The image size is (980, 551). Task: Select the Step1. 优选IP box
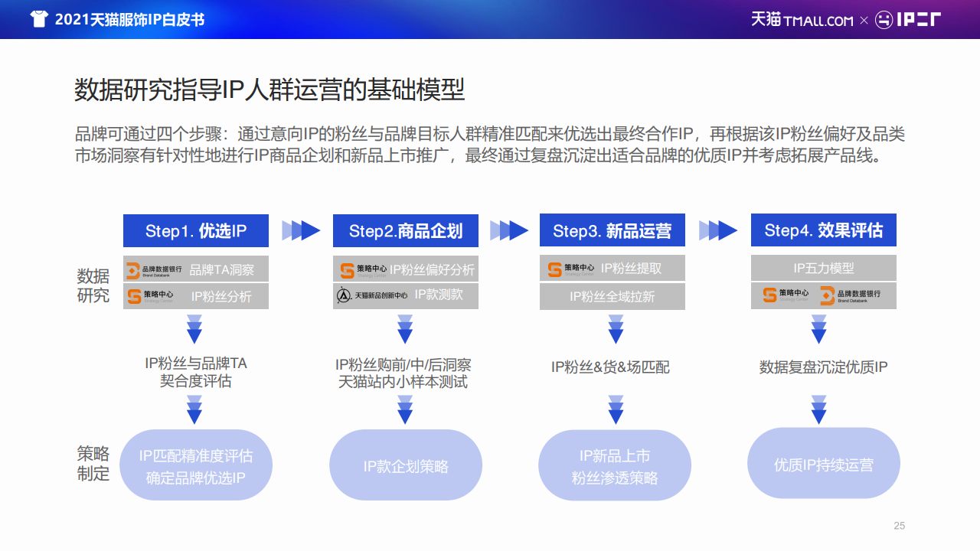196,230
